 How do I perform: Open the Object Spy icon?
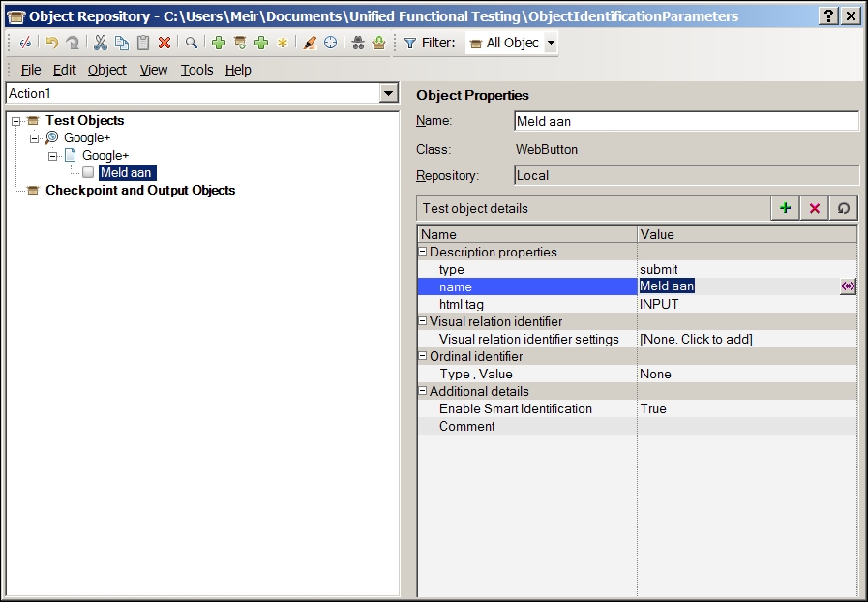[358, 43]
